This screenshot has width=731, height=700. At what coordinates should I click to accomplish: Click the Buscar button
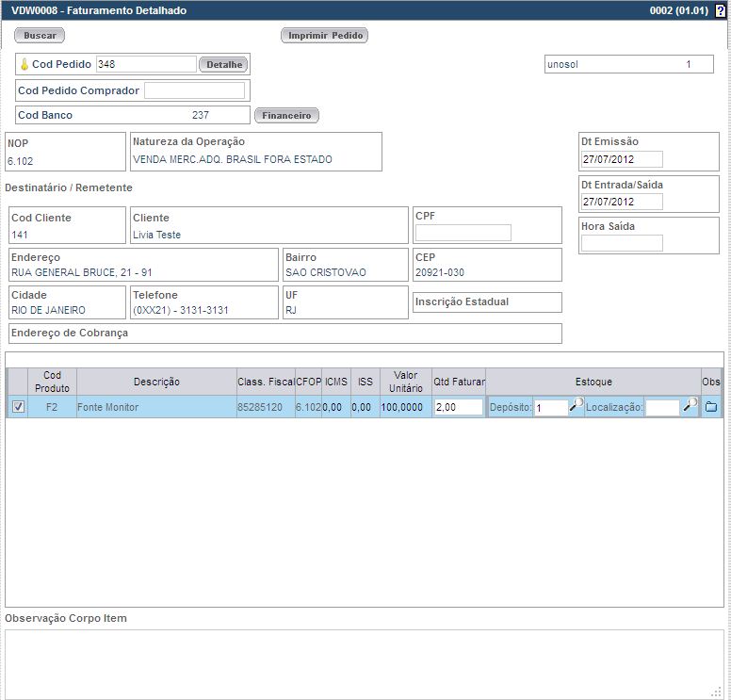point(40,36)
